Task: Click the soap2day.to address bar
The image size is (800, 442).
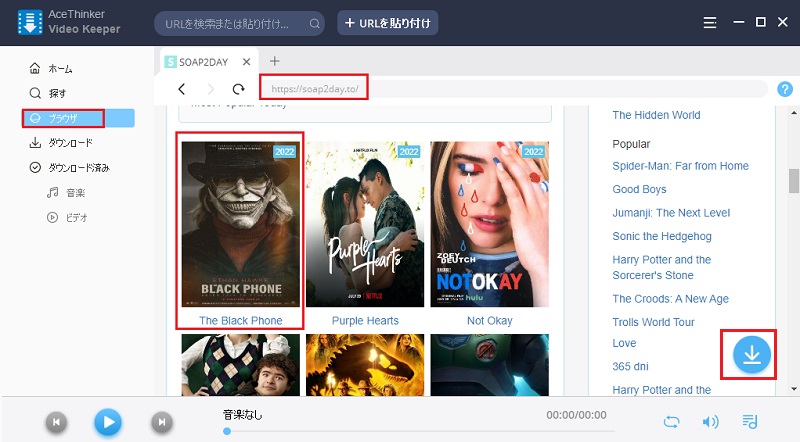Action: pos(513,89)
